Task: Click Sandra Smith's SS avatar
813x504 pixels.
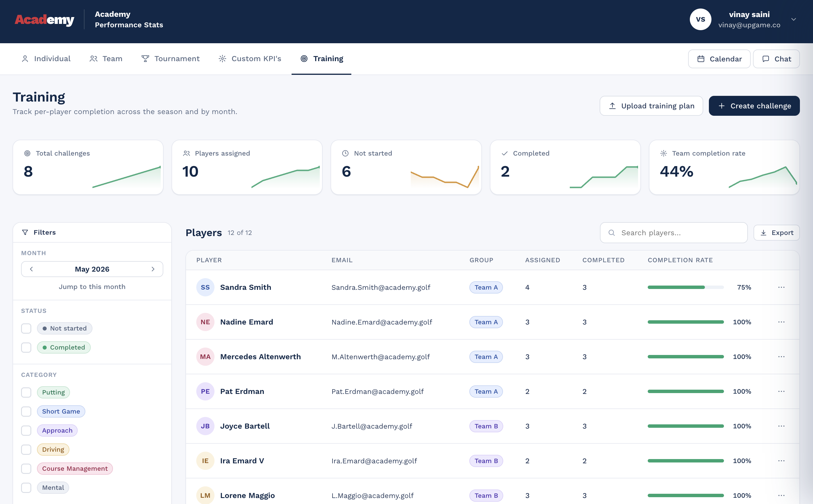Action: tap(205, 287)
